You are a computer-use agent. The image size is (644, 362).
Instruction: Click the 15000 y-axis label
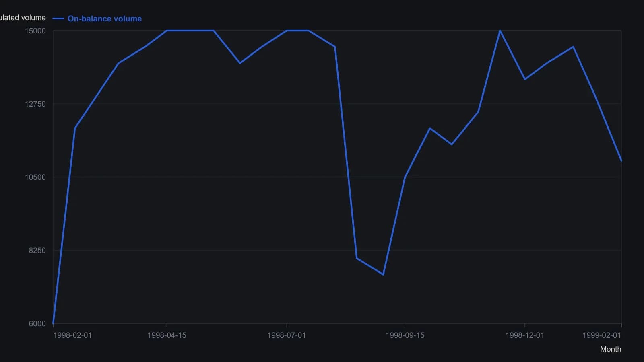pos(35,31)
